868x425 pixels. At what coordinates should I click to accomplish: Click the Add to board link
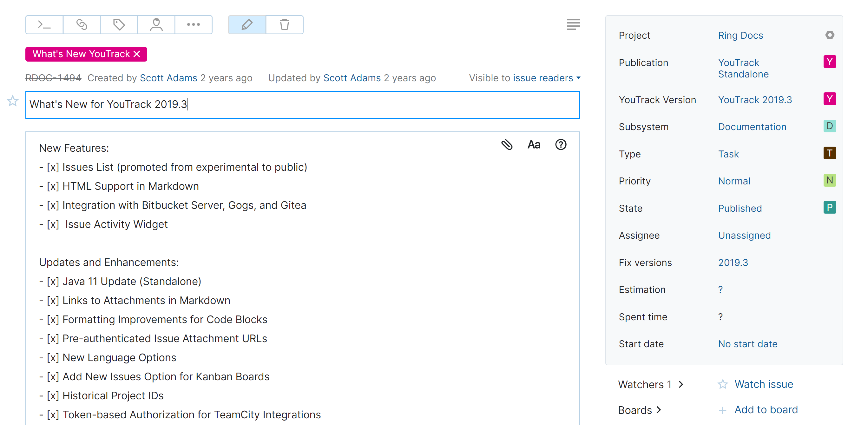(766, 409)
